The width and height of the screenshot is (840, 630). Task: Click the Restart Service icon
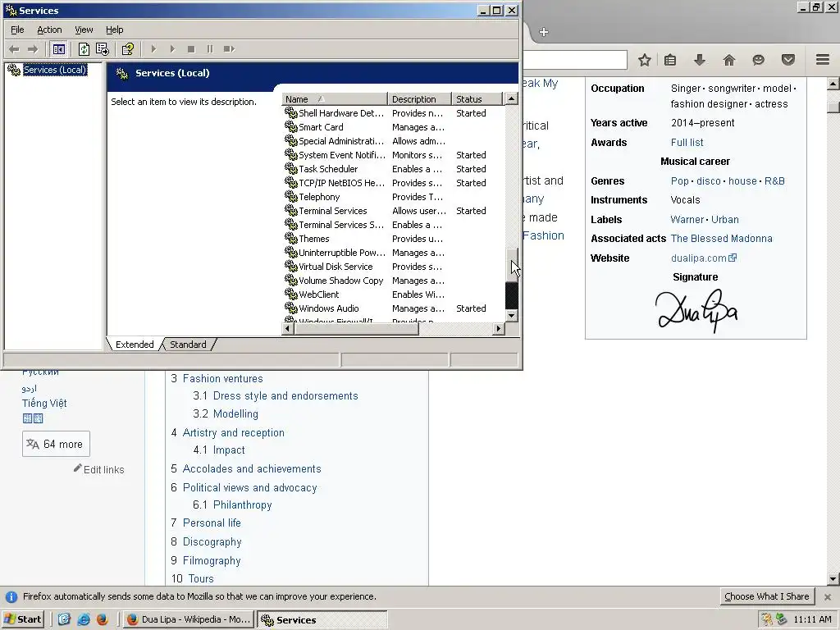coord(230,49)
